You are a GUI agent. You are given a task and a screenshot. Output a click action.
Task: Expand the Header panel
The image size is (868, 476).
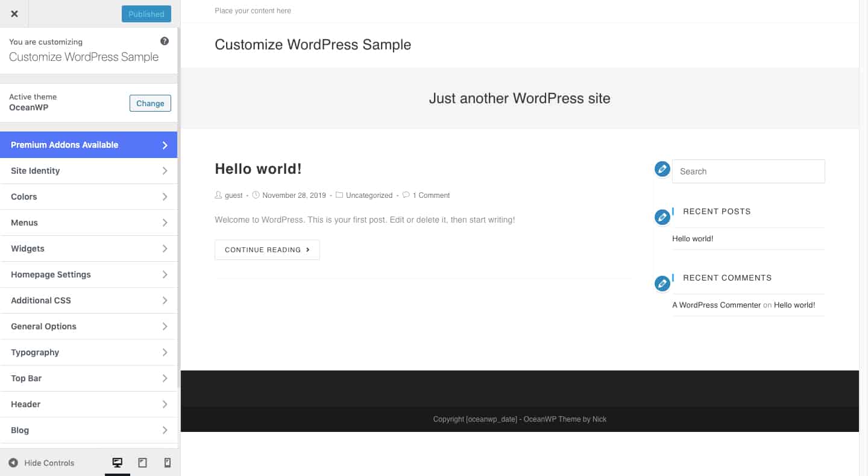click(x=89, y=404)
